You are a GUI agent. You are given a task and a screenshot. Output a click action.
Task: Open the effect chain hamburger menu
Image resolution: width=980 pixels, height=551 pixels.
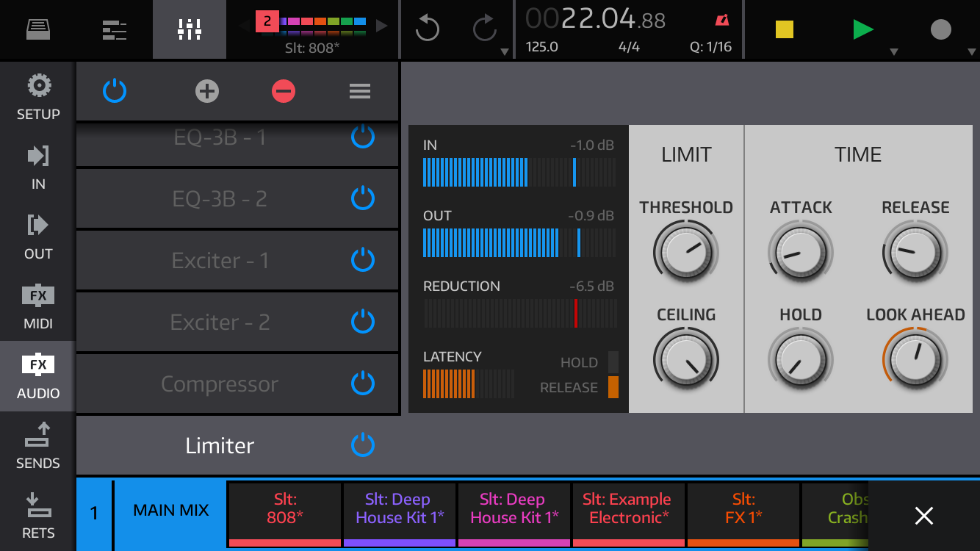pyautogui.click(x=359, y=91)
